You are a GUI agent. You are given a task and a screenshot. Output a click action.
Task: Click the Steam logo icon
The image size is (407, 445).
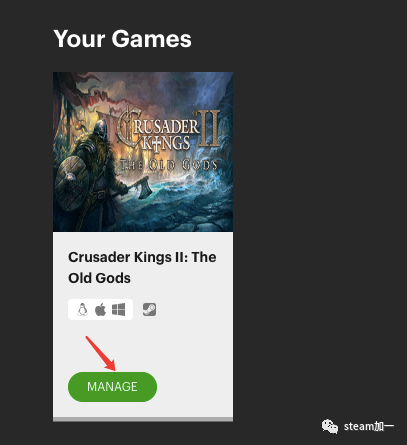click(149, 310)
